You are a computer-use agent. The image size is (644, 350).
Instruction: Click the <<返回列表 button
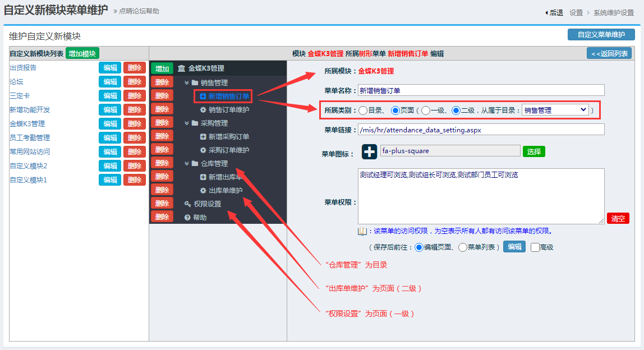609,53
